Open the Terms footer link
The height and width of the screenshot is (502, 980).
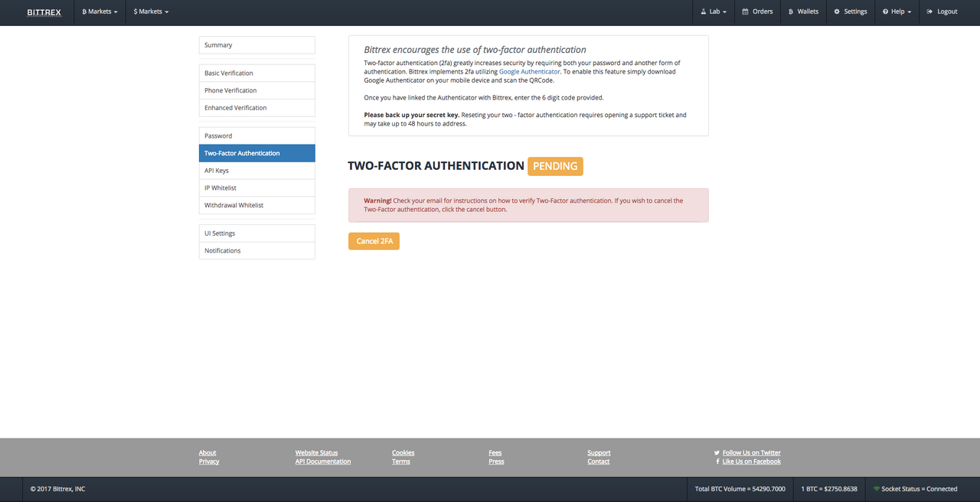click(401, 461)
